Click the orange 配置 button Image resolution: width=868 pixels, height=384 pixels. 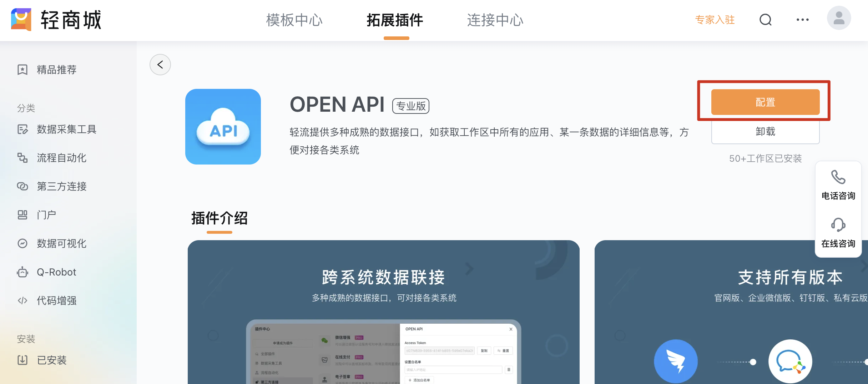click(x=765, y=102)
